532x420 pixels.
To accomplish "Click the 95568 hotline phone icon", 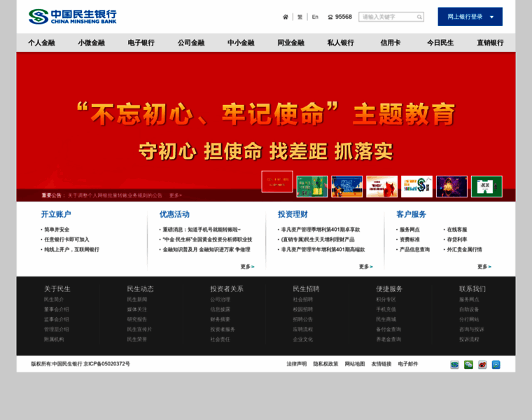I will 330,17.
